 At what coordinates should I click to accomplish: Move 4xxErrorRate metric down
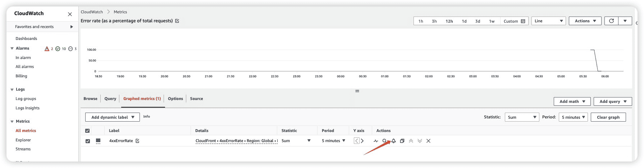(420, 141)
